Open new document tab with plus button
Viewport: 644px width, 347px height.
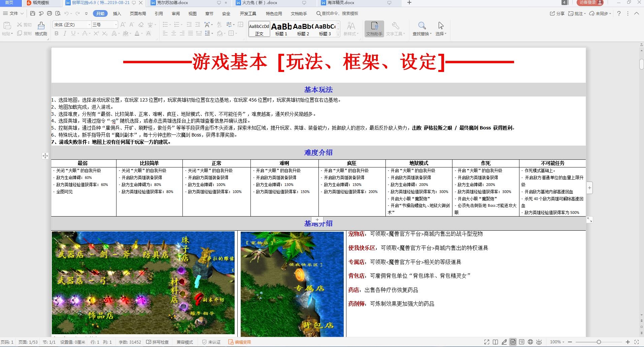409,3
